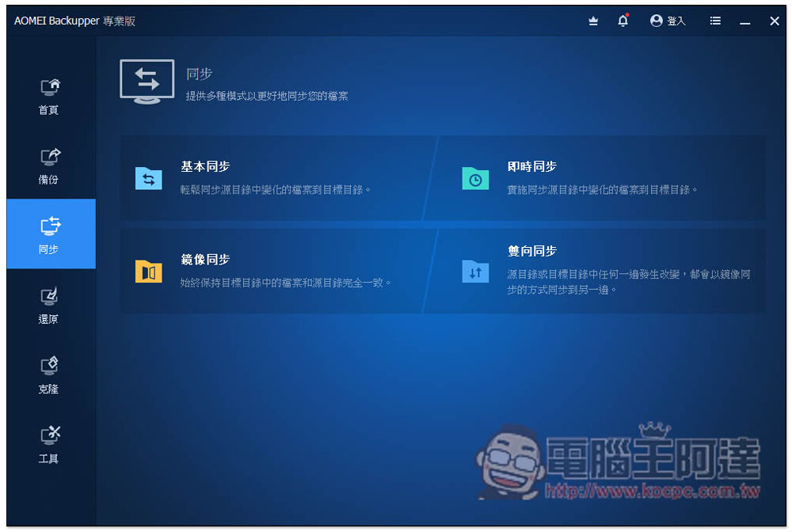Open the Home (首頁) sidebar icon

pos(49,95)
